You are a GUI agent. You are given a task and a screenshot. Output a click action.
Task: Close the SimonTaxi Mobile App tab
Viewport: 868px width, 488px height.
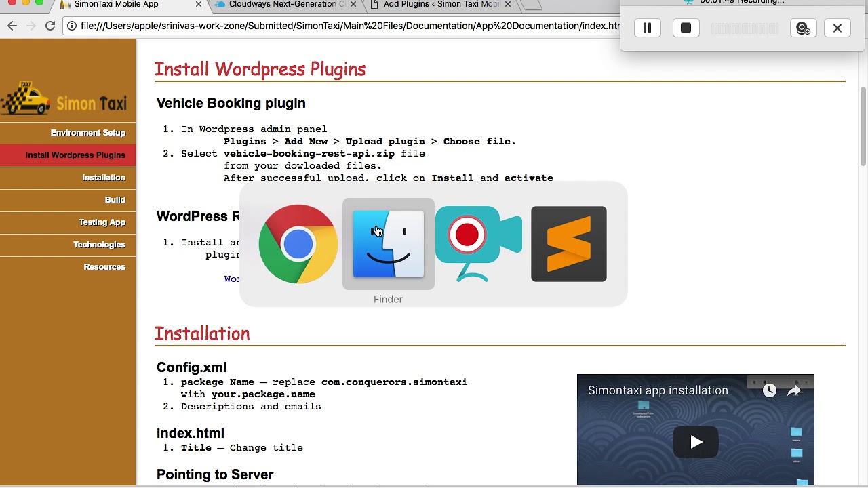pyautogui.click(x=198, y=5)
